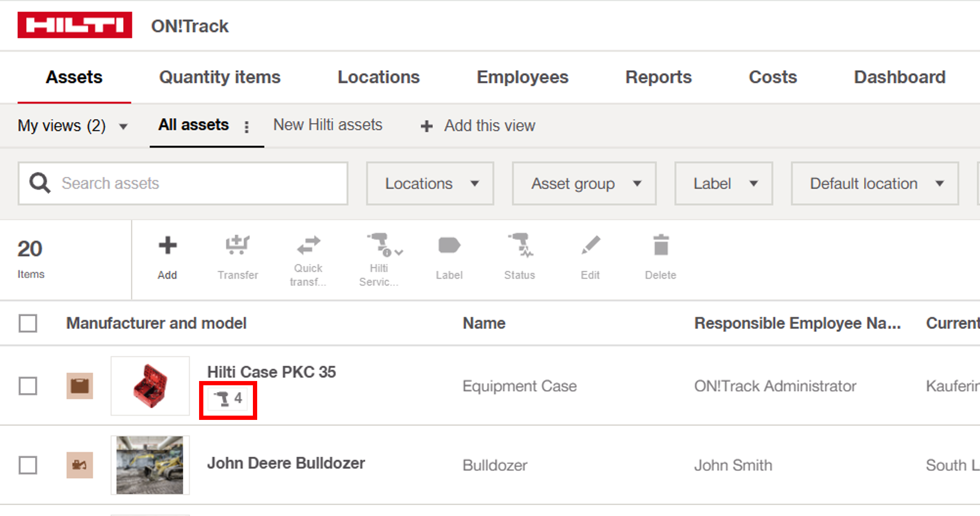Viewport: 980px width, 516px height.
Task: Click the Status tool icon
Action: pos(519,246)
